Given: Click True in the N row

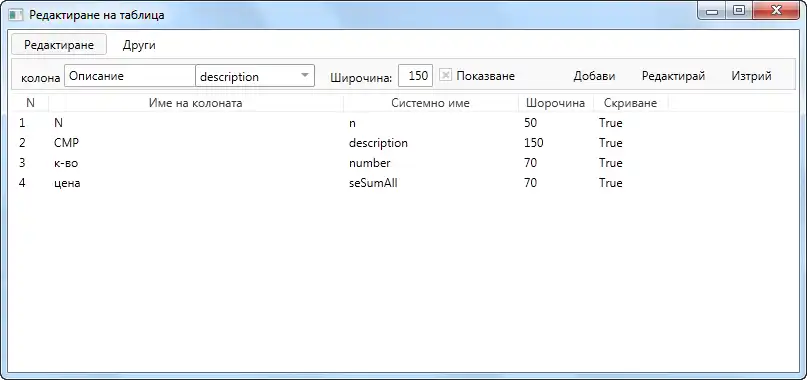Looking at the screenshot, I should point(611,123).
